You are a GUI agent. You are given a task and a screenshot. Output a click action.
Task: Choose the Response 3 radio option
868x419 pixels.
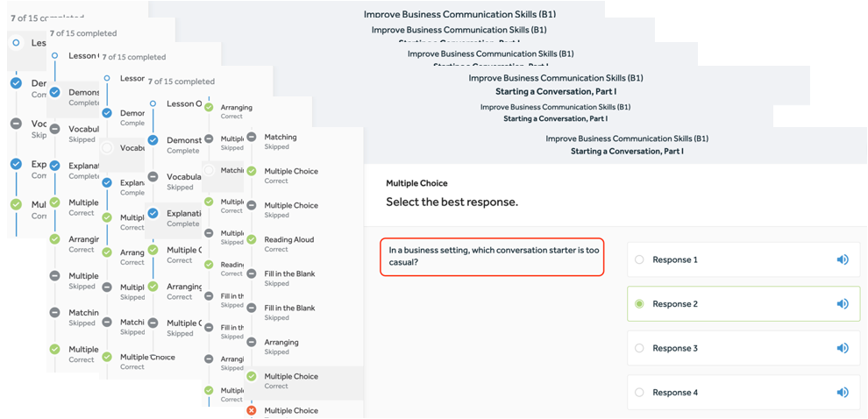[x=639, y=348]
